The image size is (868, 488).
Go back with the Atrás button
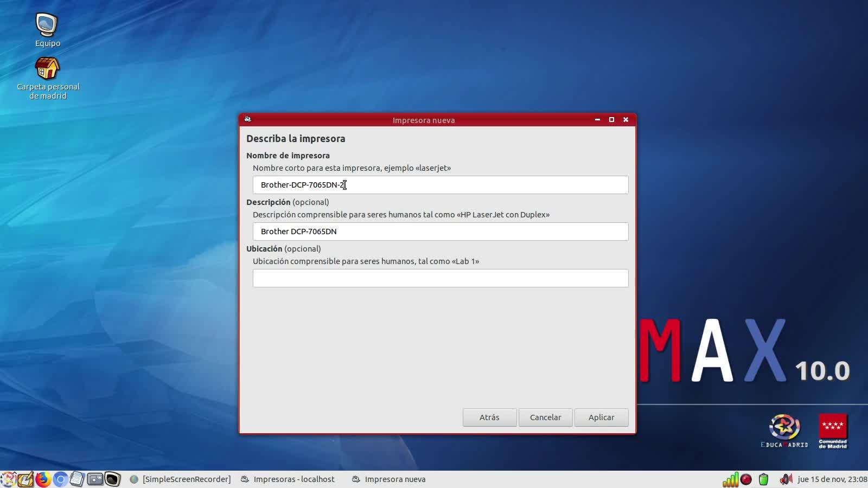click(x=489, y=418)
